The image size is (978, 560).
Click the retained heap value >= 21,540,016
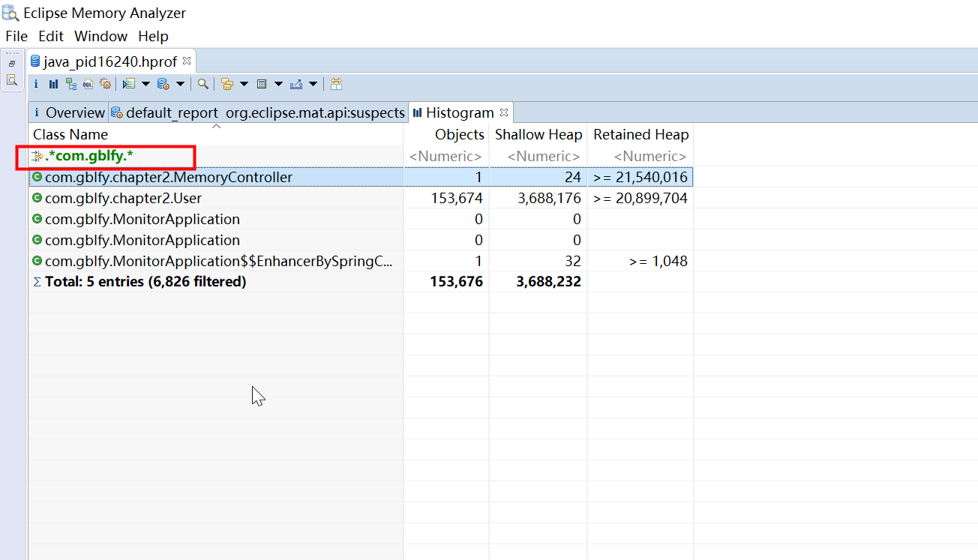tap(640, 178)
